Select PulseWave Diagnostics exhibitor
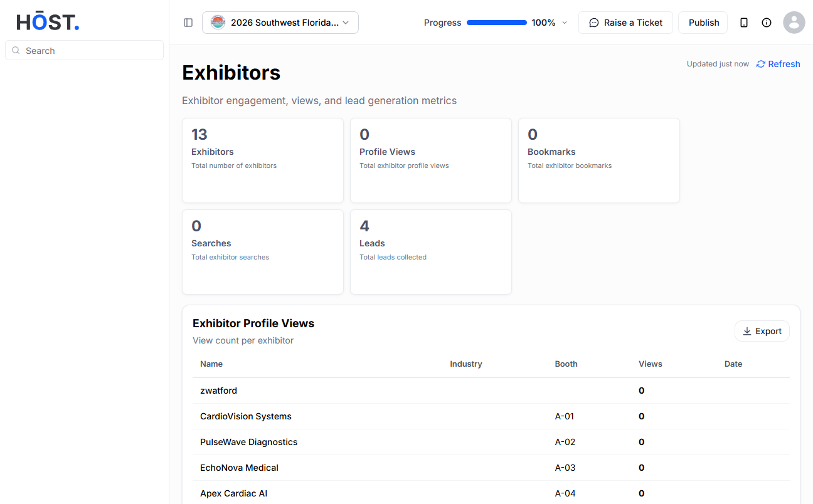Viewport: 813px width, 504px height. pos(249,442)
